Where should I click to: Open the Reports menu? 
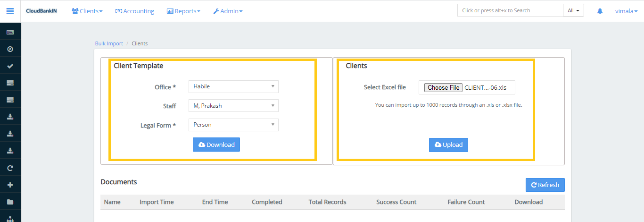[183, 11]
